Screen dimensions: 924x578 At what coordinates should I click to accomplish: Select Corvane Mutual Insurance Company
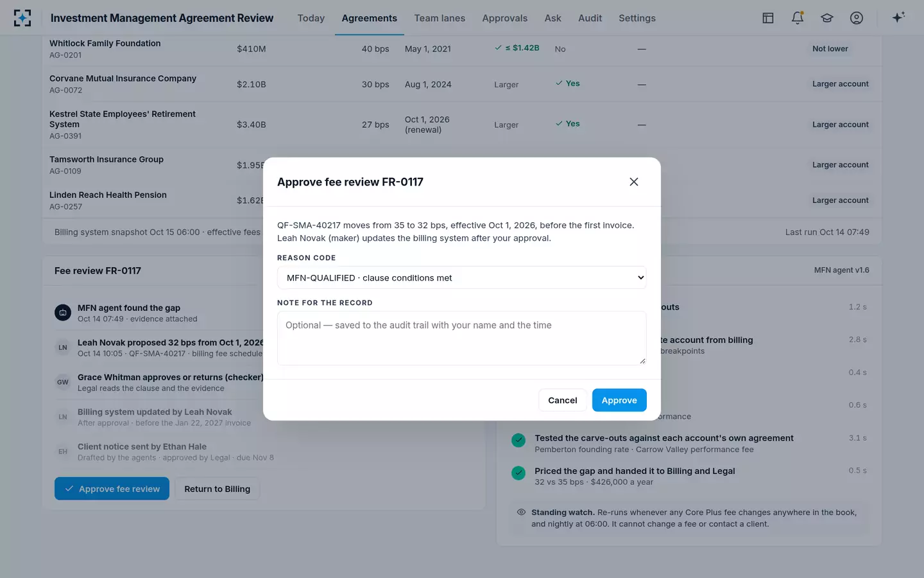point(123,78)
